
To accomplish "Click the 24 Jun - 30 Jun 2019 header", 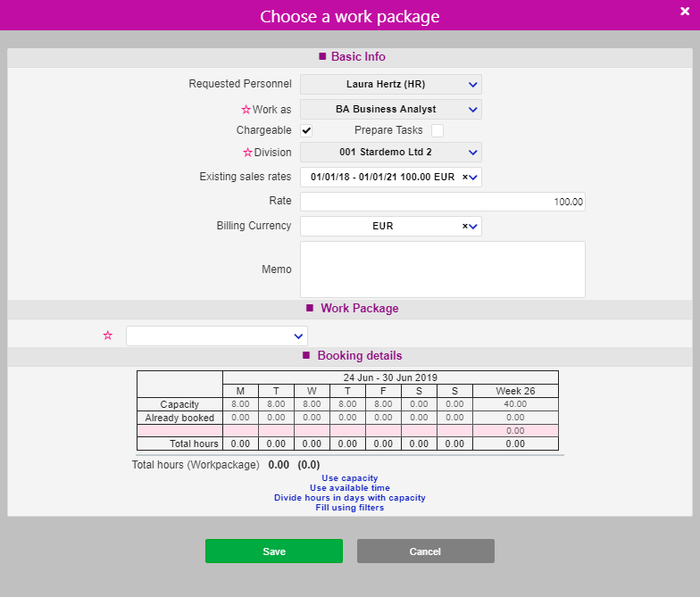I will coord(390,377).
